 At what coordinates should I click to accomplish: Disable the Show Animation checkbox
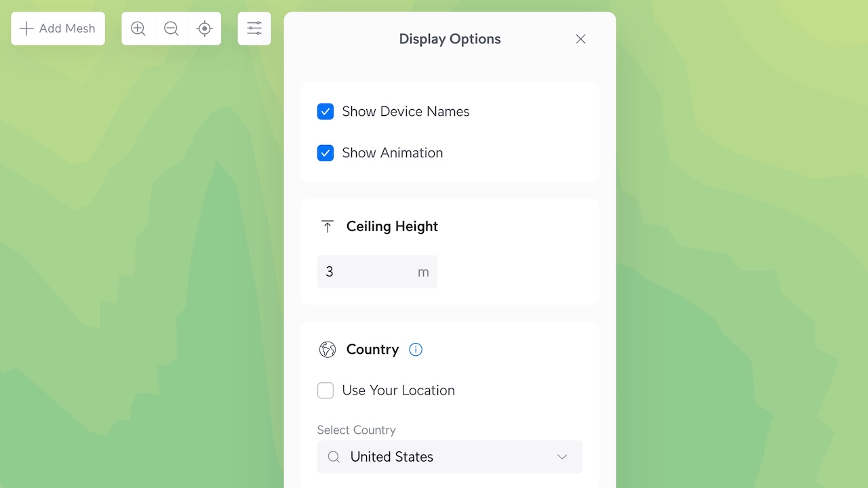325,153
